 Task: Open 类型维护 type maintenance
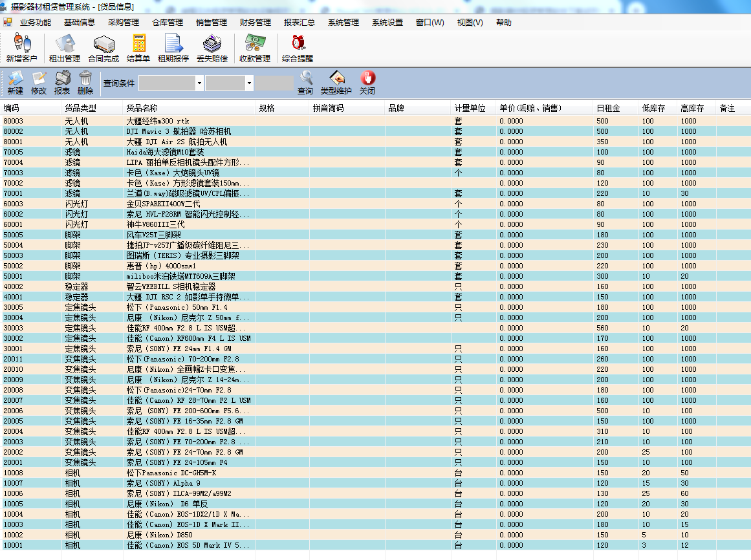(x=337, y=81)
